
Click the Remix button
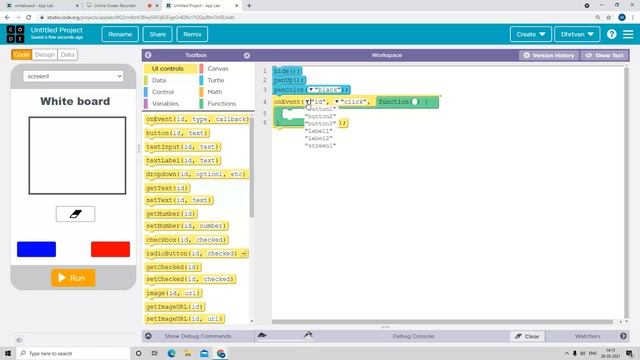(192, 34)
